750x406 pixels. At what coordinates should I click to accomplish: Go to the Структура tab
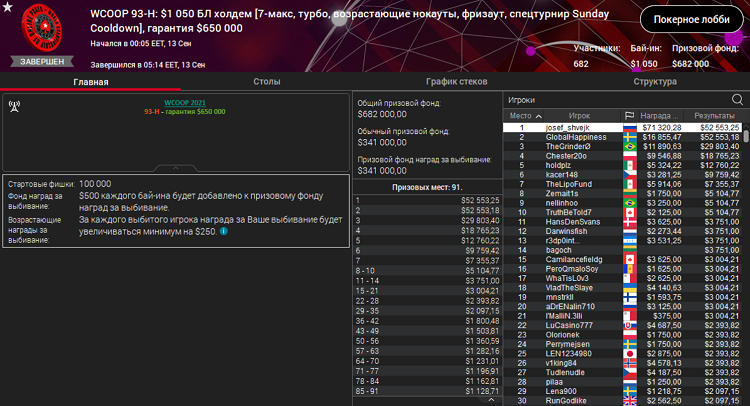[x=654, y=81]
